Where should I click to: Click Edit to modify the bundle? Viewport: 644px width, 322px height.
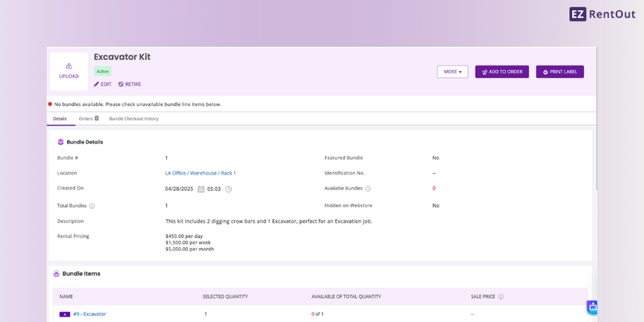point(102,84)
